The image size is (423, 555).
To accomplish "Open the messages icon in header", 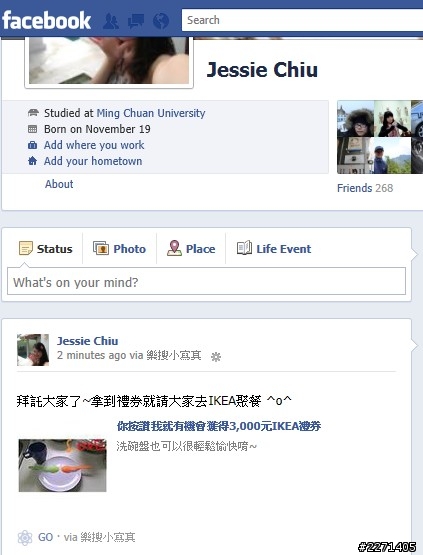I will [136, 21].
